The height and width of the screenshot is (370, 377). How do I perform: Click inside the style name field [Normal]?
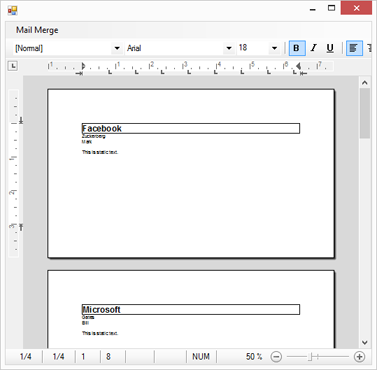[x=63, y=48]
